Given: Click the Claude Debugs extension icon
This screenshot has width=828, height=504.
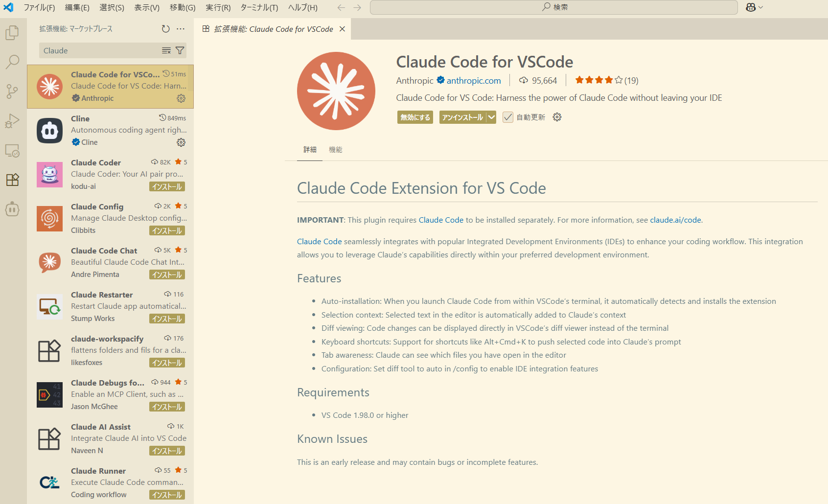Looking at the screenshot, I should (49, 395).
